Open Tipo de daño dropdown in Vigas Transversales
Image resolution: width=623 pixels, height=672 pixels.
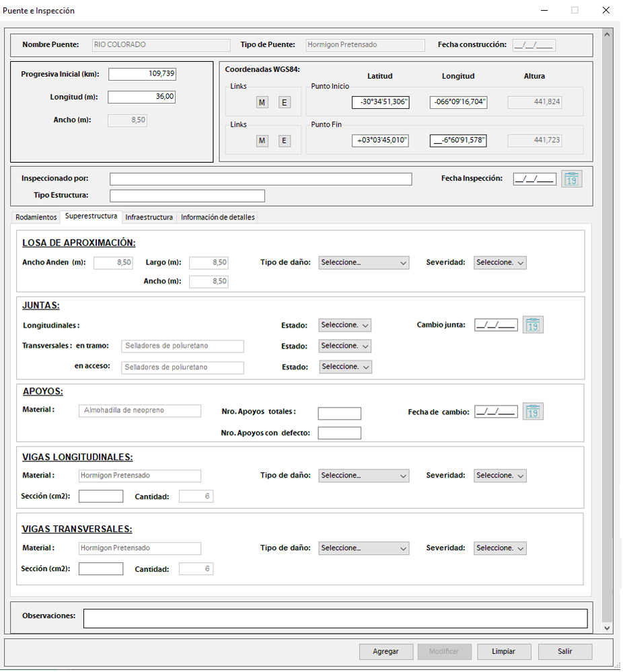coord(363,548)
